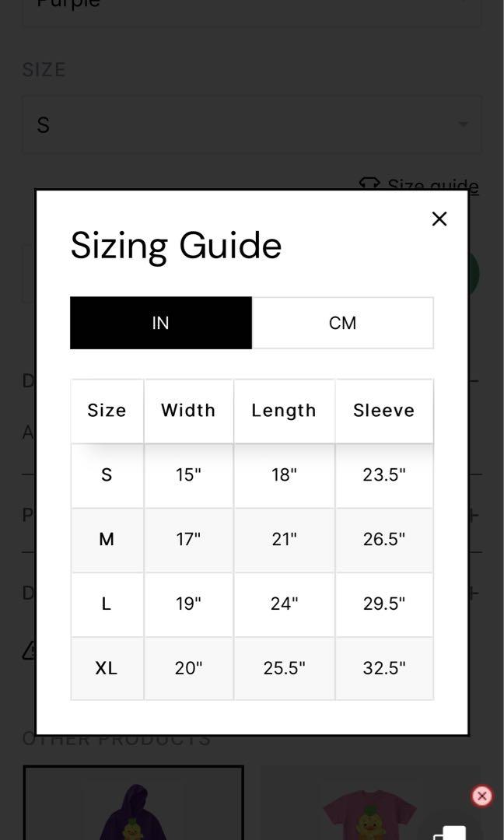Click the Size guide link

432,186
